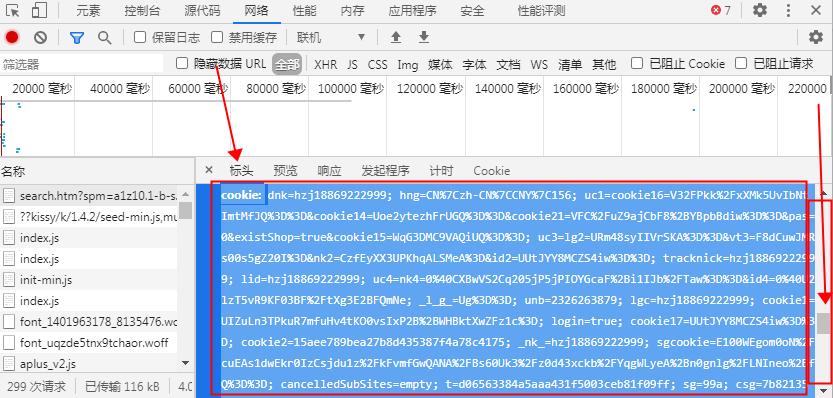Clear the network log
833x398 pixels.
pos(40,37)
